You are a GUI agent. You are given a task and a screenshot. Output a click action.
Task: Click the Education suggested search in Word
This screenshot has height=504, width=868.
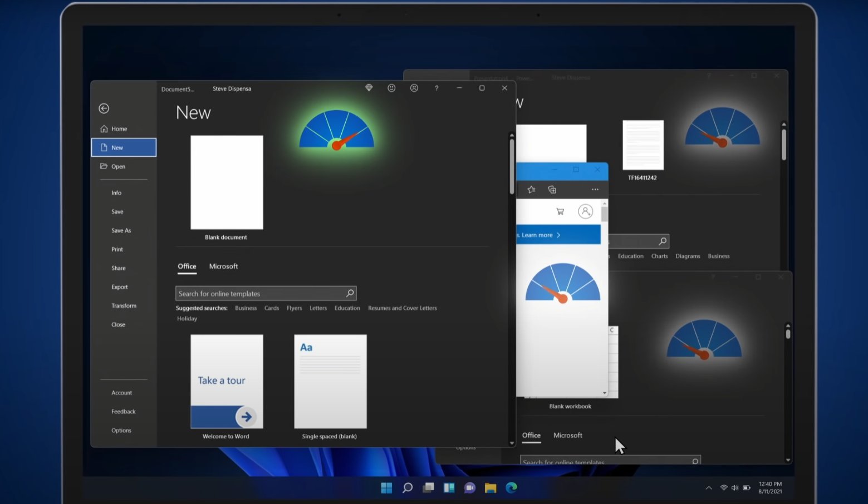347,308
